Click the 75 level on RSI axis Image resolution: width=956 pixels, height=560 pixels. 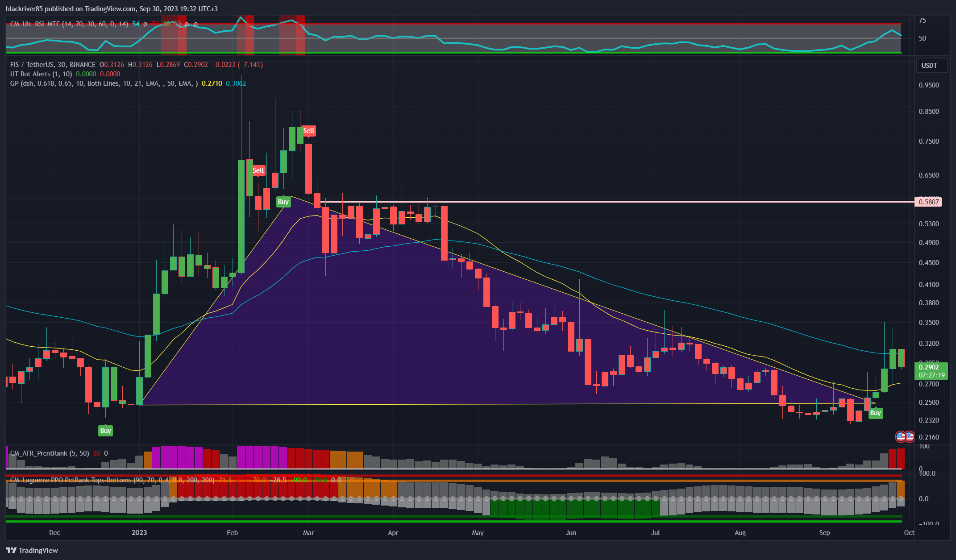point(922,21)
